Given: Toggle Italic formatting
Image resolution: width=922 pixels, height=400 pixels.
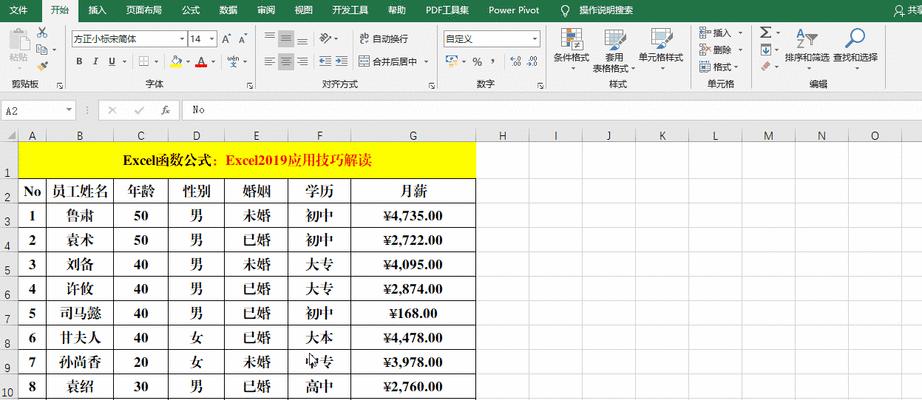Looking at the screenshot, I should click(95, 61).
